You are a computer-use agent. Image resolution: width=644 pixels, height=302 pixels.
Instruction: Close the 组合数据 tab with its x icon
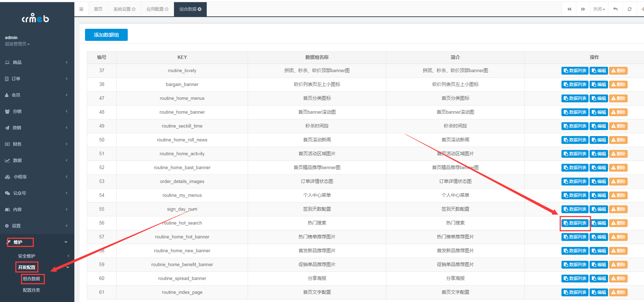[x=200, y=9]
